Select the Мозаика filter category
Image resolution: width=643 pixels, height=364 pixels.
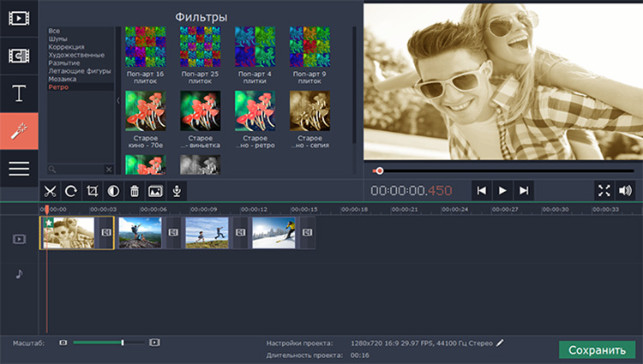click(x=63, y=79)
